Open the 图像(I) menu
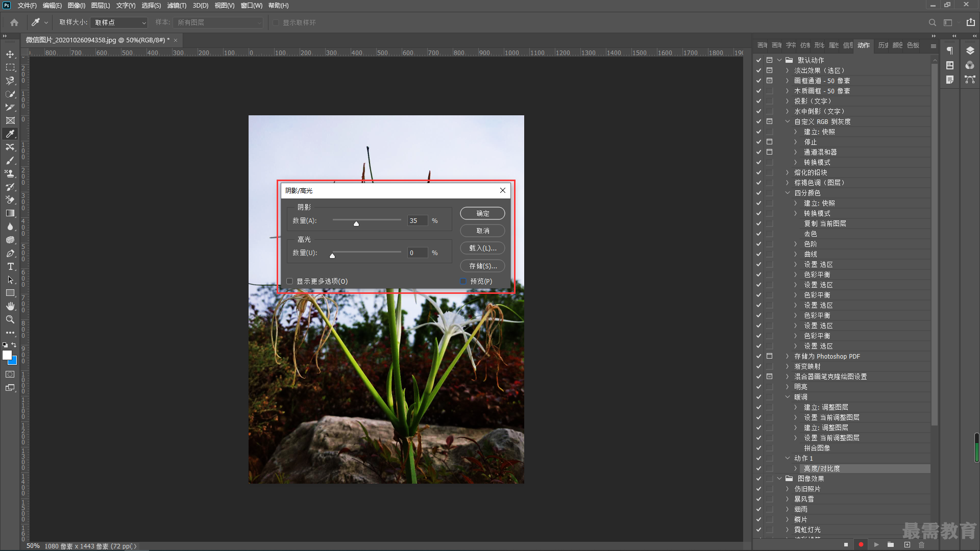Screen dimensions: 980x551 tap(77, 6)
